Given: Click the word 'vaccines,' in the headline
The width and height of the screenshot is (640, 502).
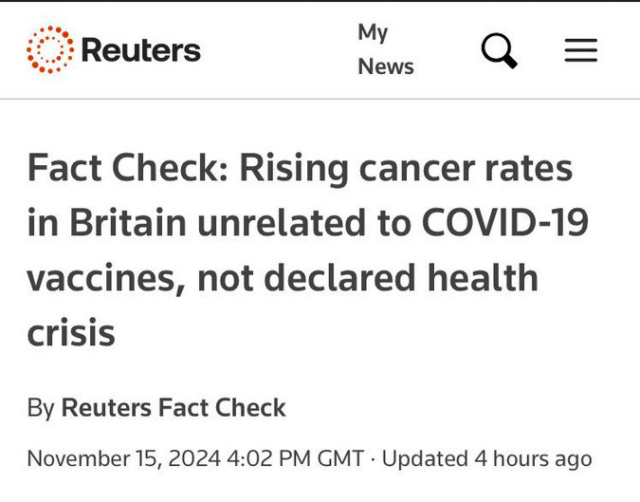Looking at the screenshot, I should point(107,279).
